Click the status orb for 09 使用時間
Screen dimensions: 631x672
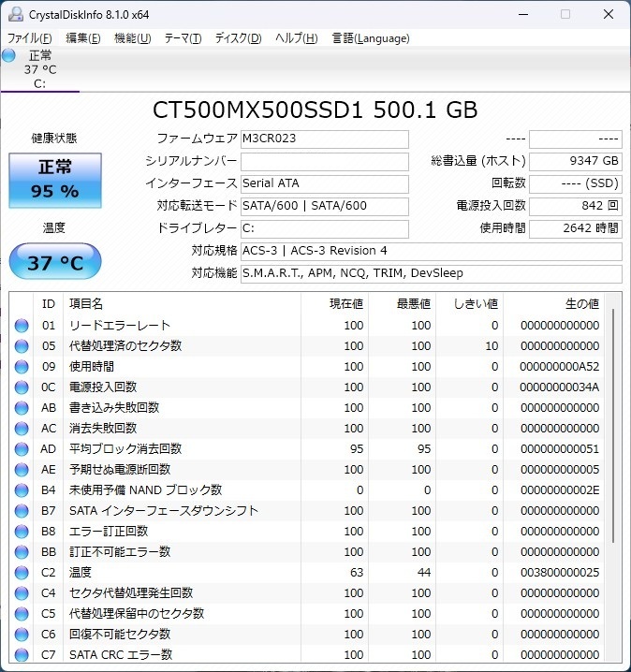pyautogui.click(x=22, y=367)
